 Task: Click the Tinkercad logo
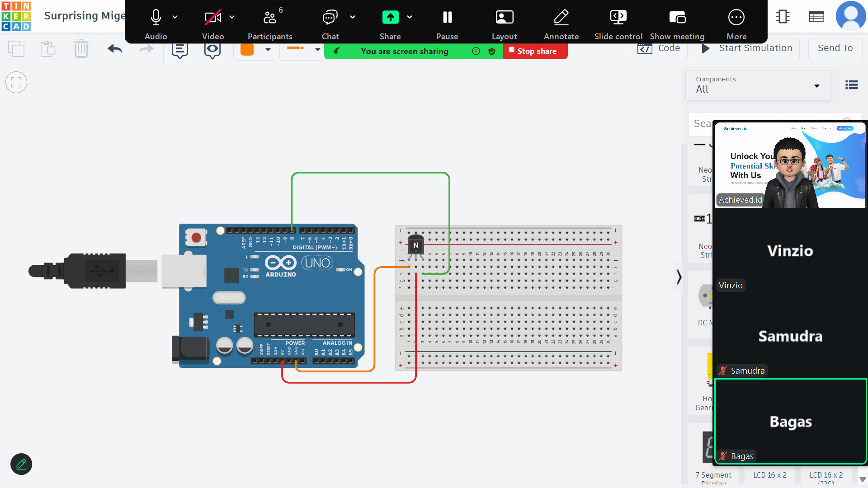16,16
